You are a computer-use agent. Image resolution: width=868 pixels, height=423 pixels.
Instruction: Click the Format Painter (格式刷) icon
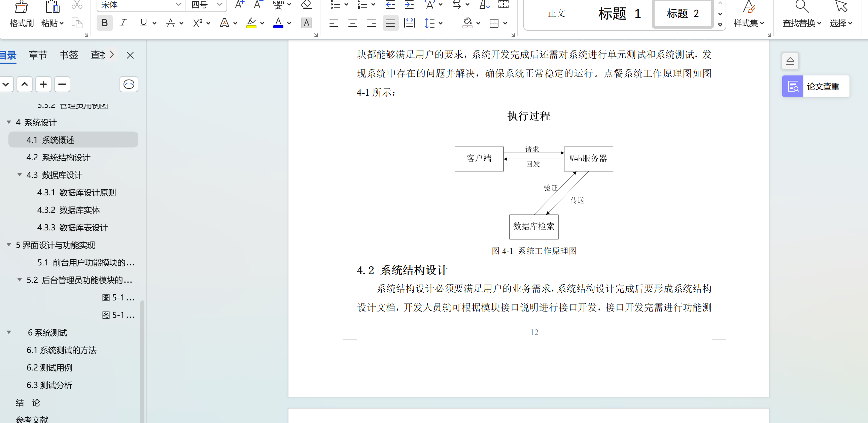tap(21, 7)
